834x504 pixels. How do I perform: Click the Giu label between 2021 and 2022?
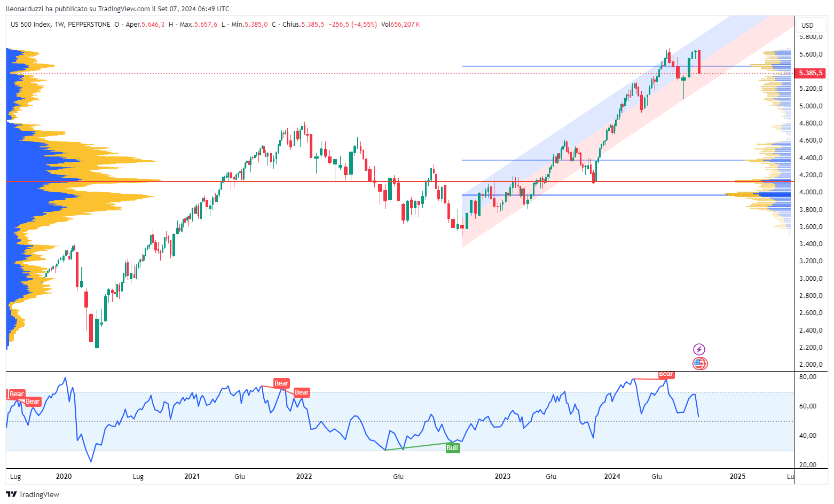[x=240, y=477]
